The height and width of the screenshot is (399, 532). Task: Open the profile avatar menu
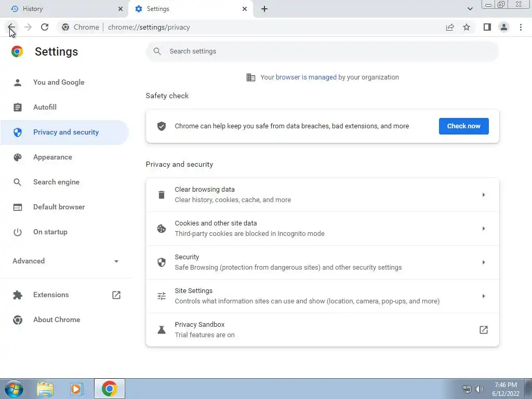click(x=504, y=27)
